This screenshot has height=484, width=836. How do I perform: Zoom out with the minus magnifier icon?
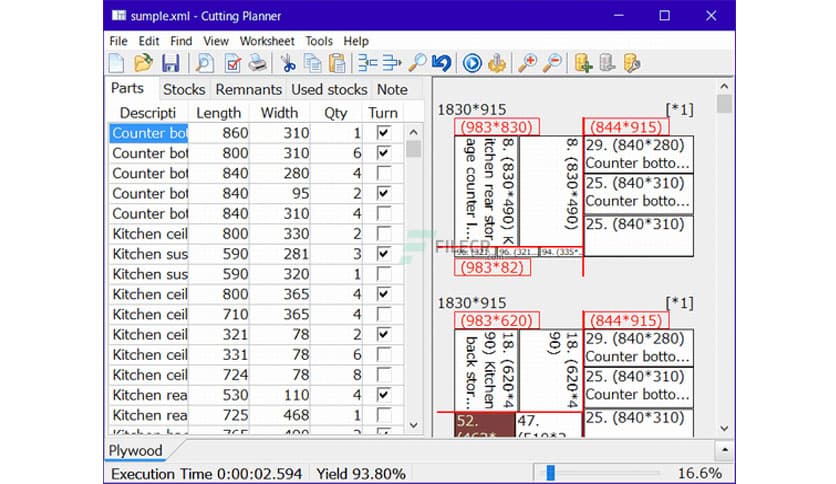[x=552, y=63]
